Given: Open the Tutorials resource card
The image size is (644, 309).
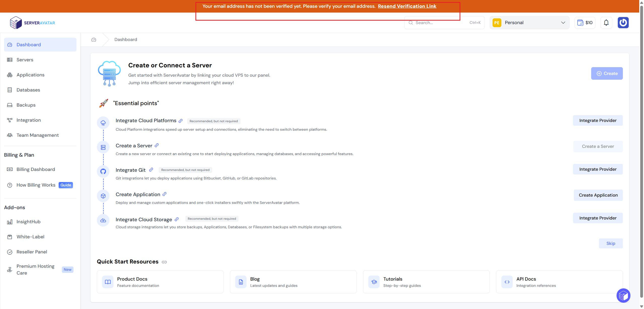Looking at the screenshot, I should (x=426, y=282).
